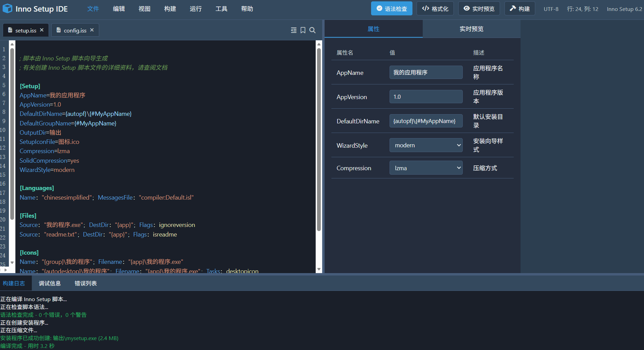Expand the Compression dropdown
Screen dimensions: 644x350
[426, 168]
